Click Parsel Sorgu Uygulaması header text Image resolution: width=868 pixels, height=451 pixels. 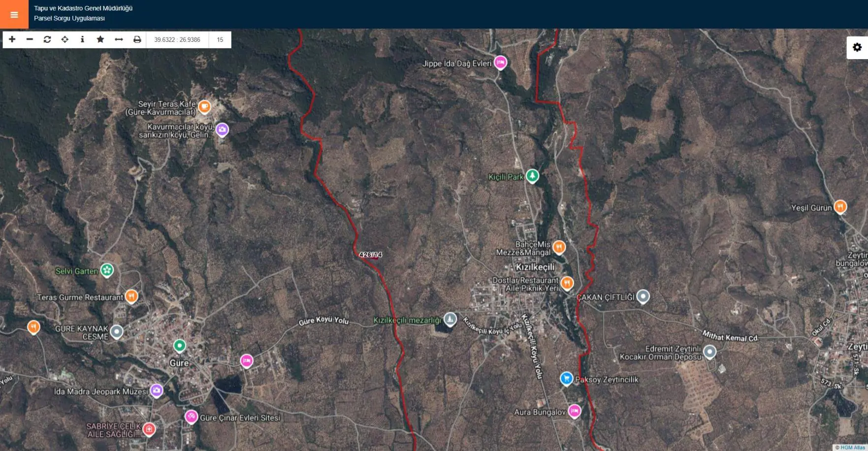(69, 18)
